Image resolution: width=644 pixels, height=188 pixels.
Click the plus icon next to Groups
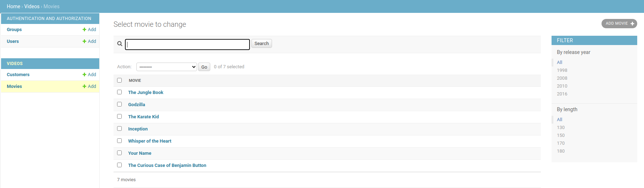coord(85,30)
